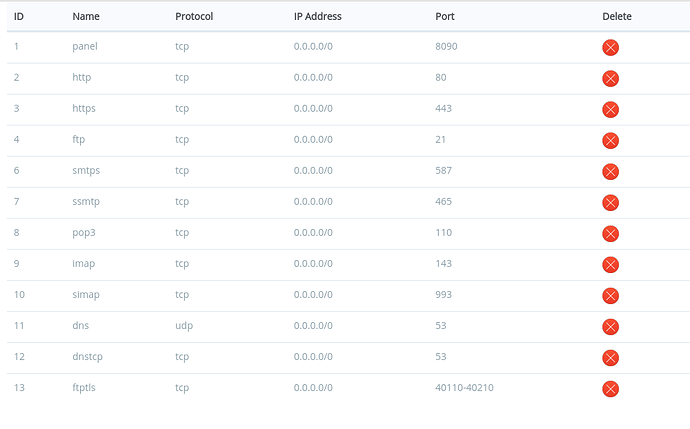Delete the panel rule on port 8090

610,48
